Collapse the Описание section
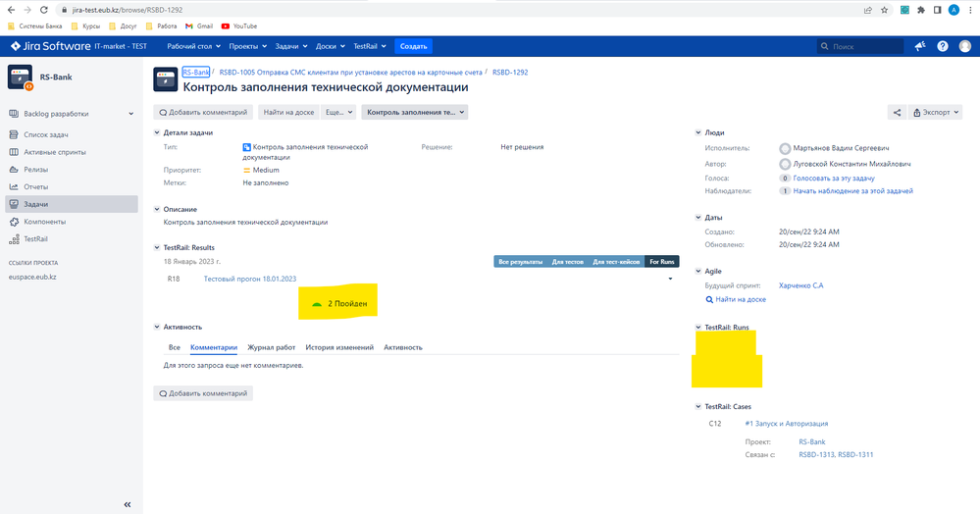 [x=157, y=209]
